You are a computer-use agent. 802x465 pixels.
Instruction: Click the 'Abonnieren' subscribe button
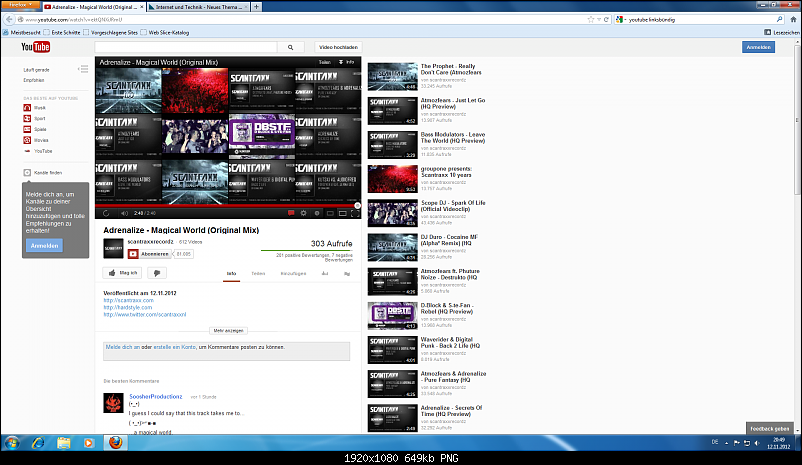[154, 254]
